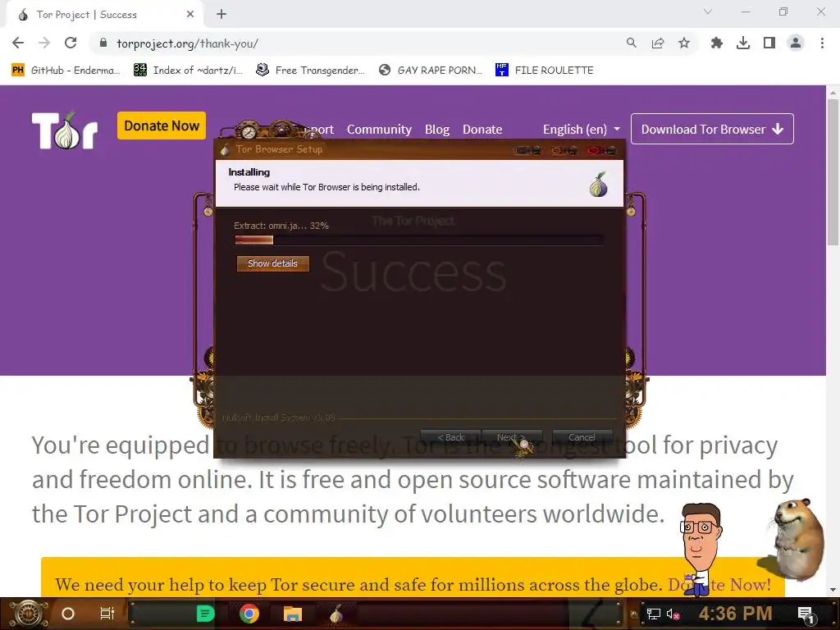Open Chrome downloads tray icon

click(743, 43)
